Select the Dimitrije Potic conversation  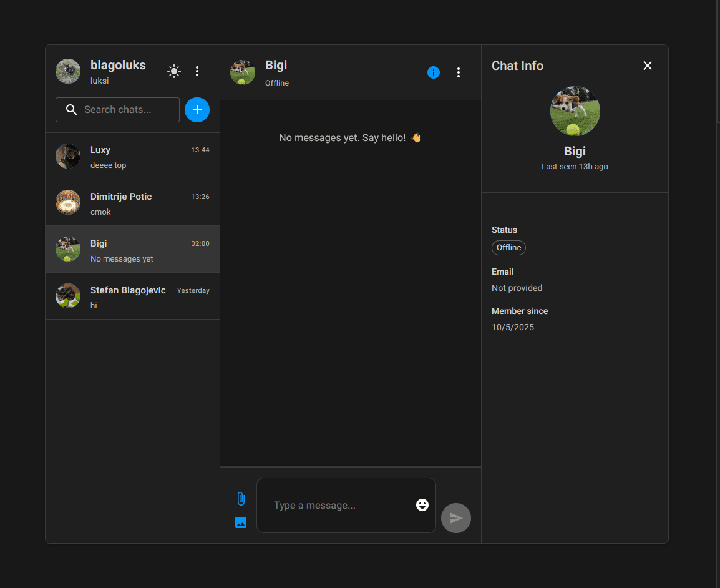tap(132, 202)
